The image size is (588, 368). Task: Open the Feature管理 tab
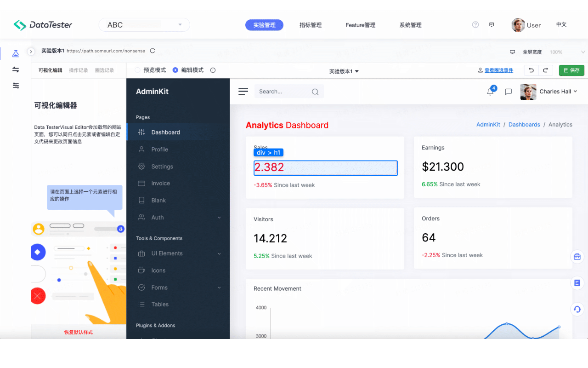pos(361,25)
